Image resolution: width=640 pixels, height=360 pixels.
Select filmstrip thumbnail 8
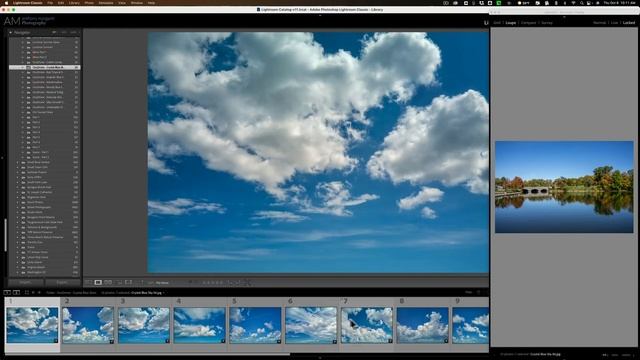coord(422,325)
